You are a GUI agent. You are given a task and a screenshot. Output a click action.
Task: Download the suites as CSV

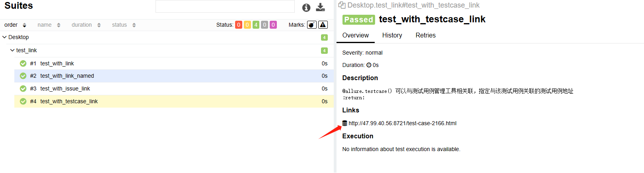pyautogui.click(x=320, y=7)
